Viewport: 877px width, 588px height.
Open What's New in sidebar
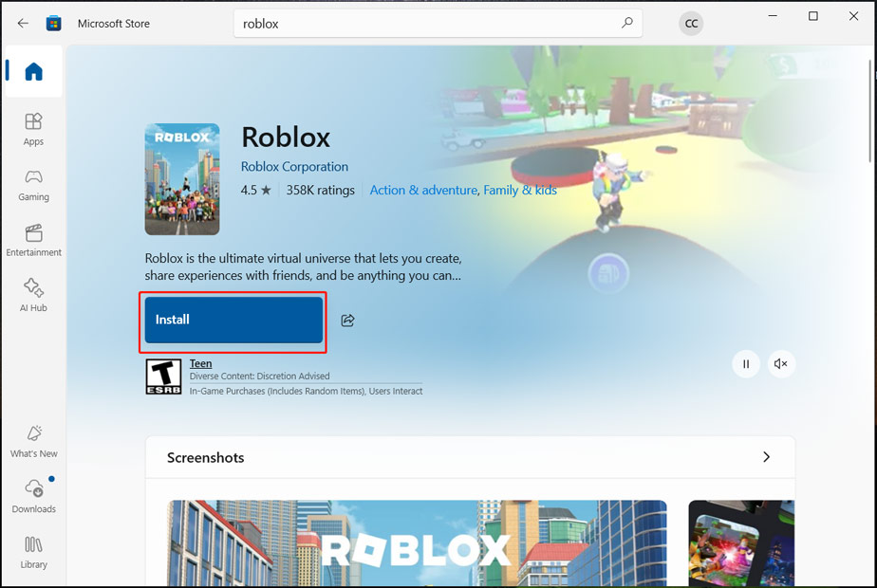tap(33, 442)
